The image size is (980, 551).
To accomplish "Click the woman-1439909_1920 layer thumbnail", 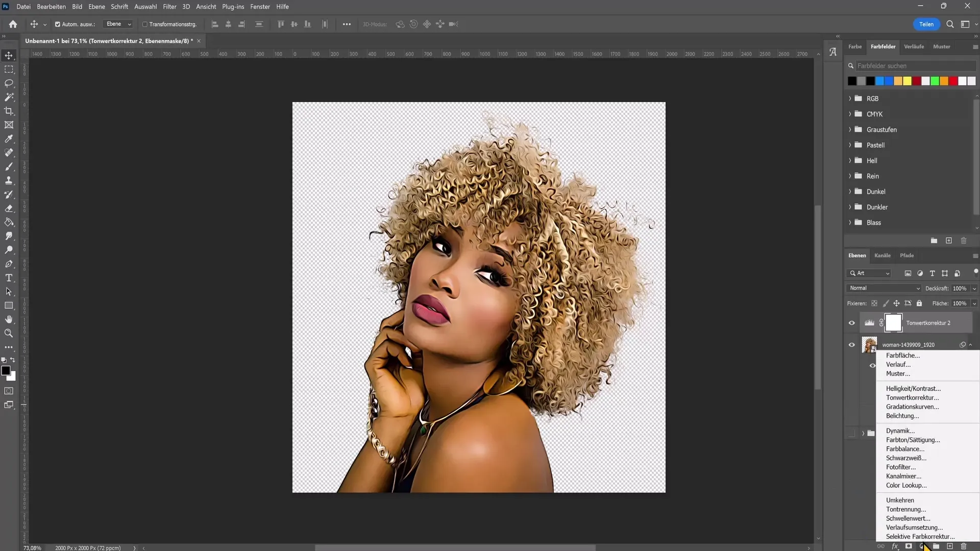I will coord(869,344).
